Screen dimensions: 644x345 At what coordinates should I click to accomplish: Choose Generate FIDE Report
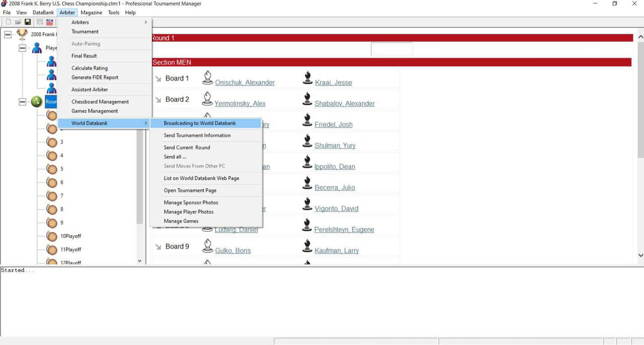point(104,78)
